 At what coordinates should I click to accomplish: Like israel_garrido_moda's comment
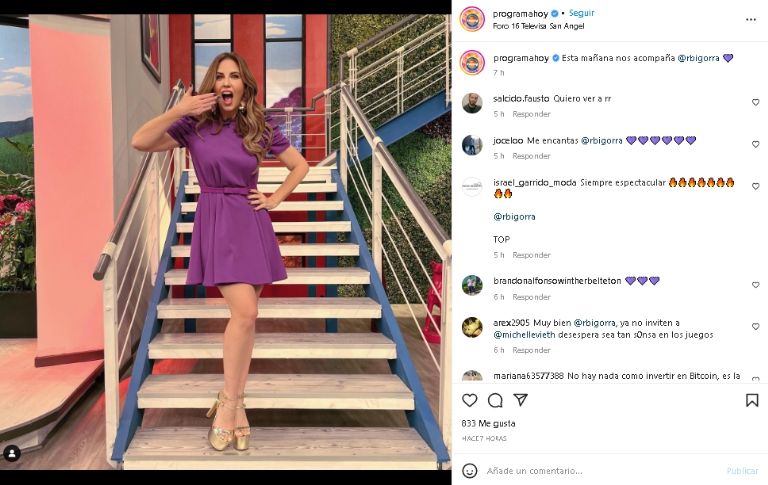pos(755,187)
